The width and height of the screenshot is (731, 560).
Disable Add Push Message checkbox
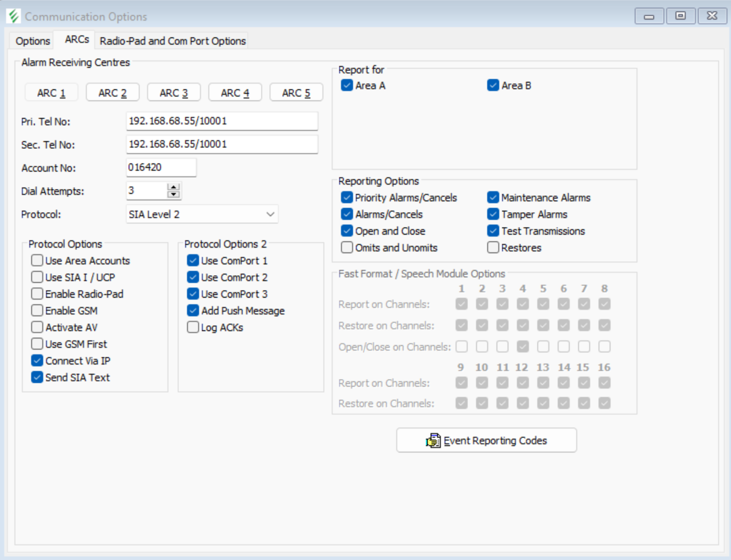193,311
